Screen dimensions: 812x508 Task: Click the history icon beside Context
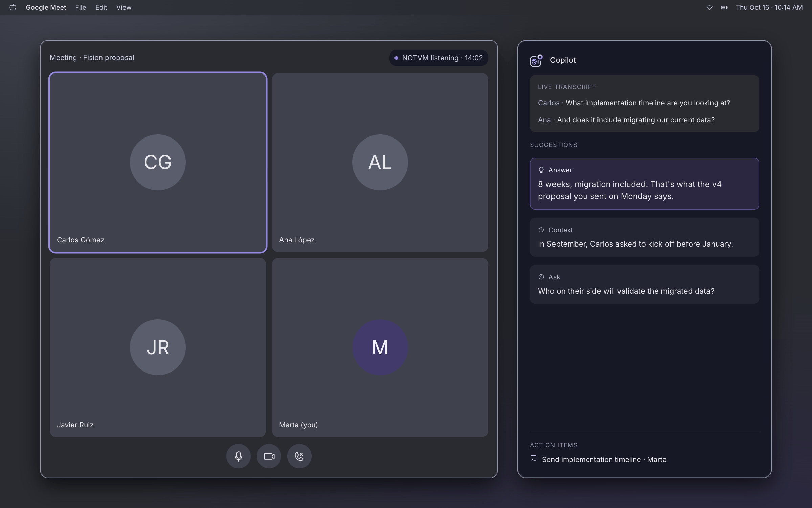coord(541,230)
